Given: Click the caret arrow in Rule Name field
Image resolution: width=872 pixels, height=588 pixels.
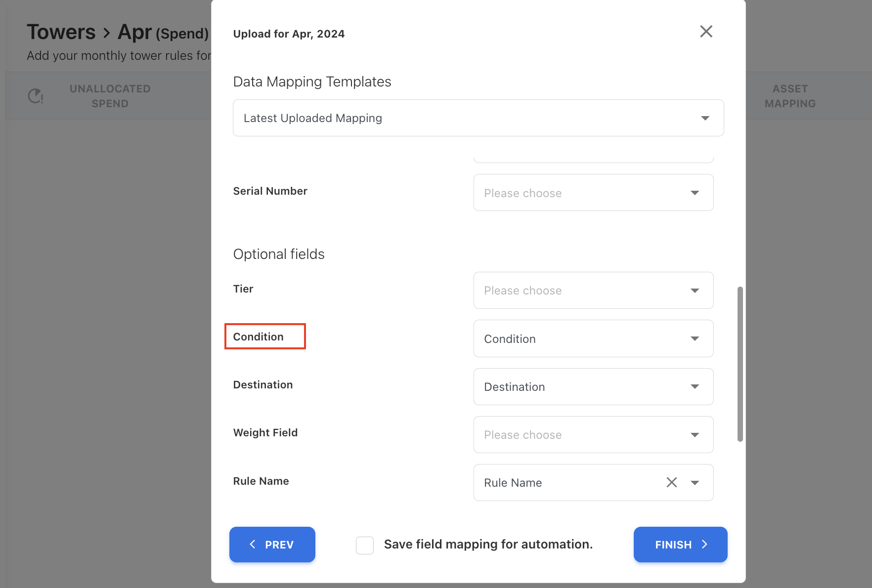Looking at the screenshot, I should [695, 483].
